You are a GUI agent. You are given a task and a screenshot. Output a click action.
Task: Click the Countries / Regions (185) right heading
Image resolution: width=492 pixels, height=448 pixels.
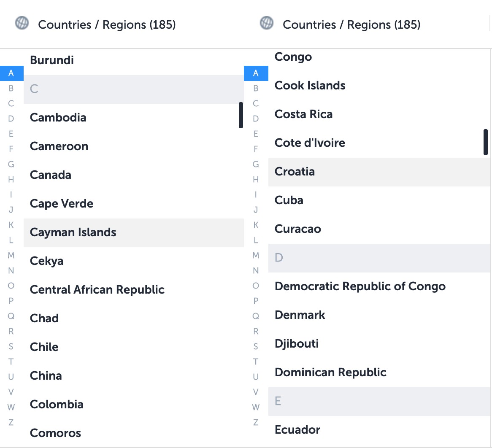pyautogui.click(x=352, y=24)
